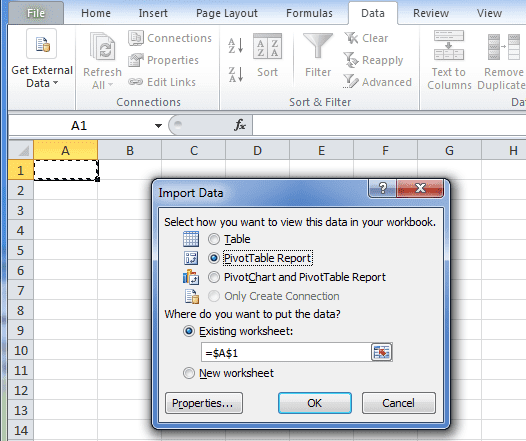Switch to the View tab
The height and width of the screenshot is (441, 526).
coord(489,13)
